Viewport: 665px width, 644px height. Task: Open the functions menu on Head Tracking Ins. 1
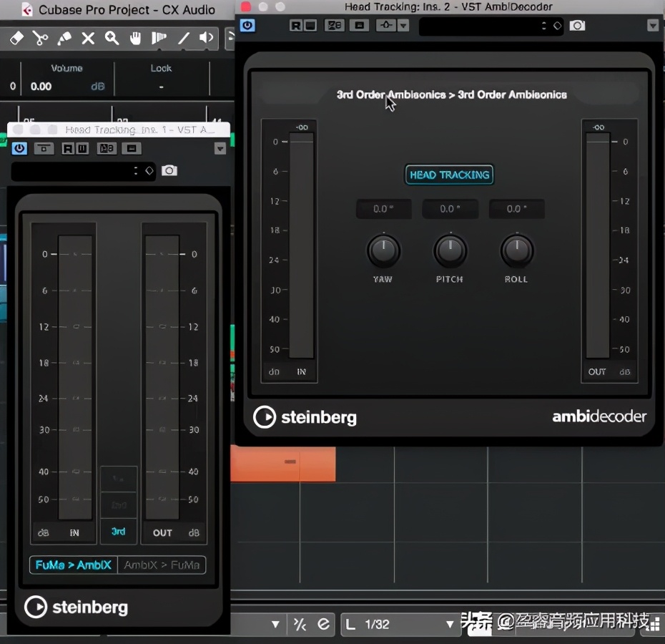point(220,149)
